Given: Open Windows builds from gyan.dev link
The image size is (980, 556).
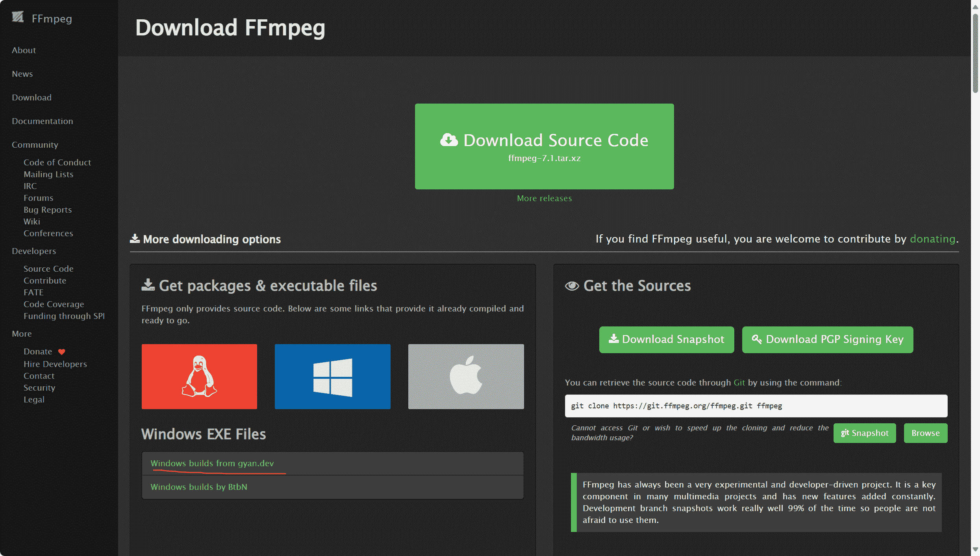Looking at the screenshot, I should click(212, 463).
